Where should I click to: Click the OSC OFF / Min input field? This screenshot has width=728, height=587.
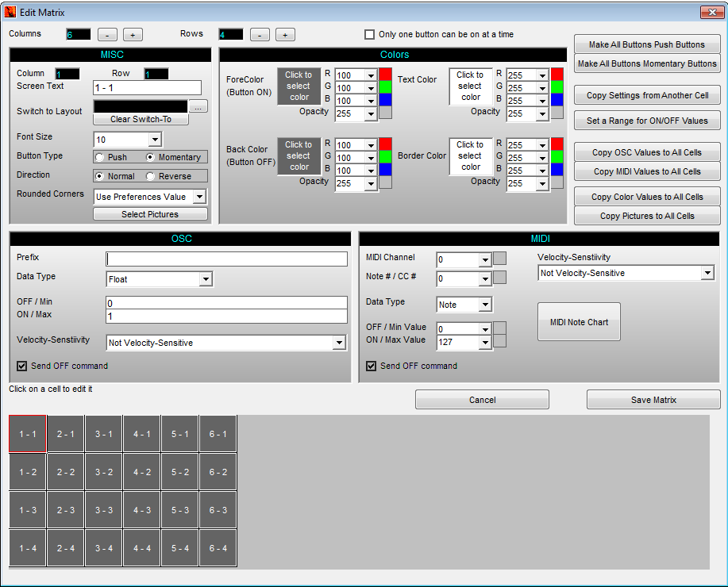coord(226,303)
